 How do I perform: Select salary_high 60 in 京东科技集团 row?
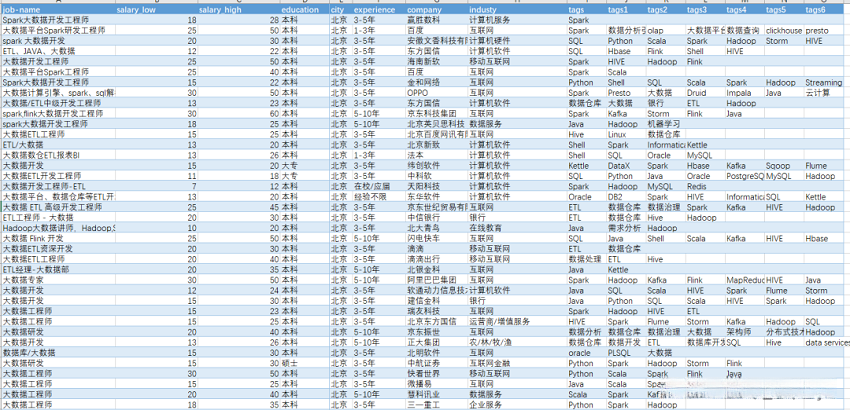(239, 114)
